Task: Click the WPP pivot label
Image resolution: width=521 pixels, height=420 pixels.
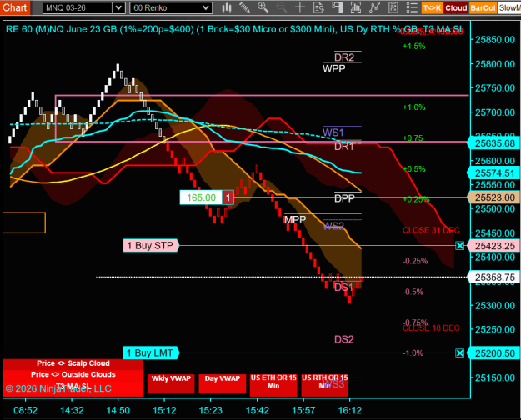Action: (x=334, y=69)
